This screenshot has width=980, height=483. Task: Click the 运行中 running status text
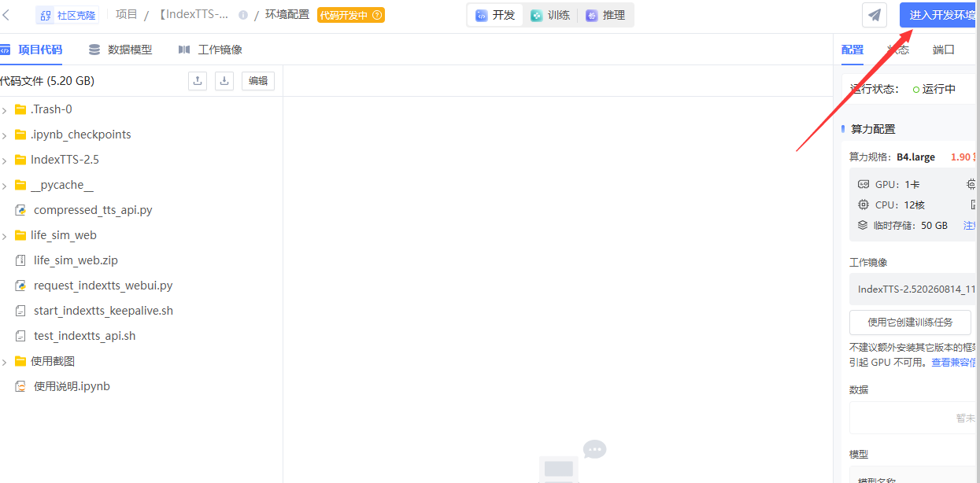point(939,89)
